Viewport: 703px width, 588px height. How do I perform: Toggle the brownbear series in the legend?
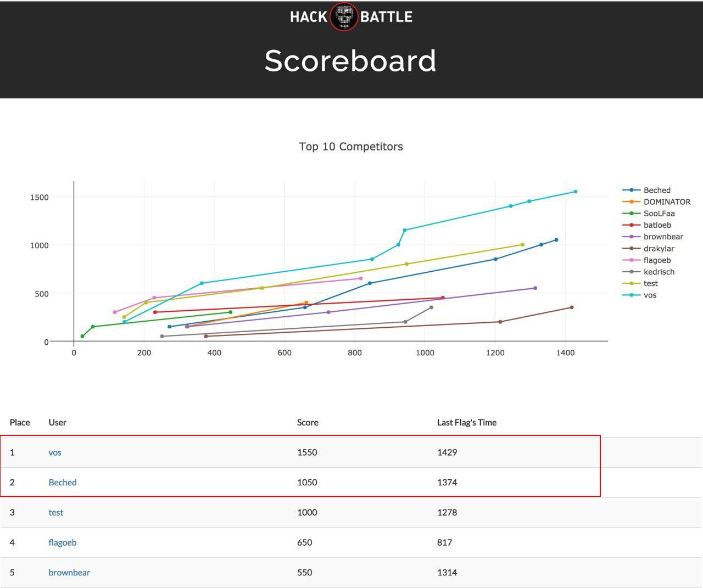coord(653,237)
